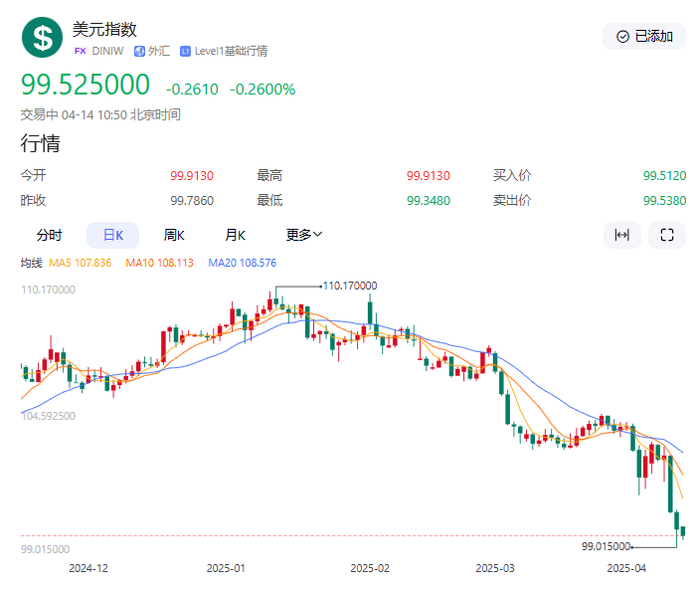The width and height of the screenshot is (700, 589).
Task: Click the 外汇 globe icon
Action: pyautogui.click(x=139, y=52)
